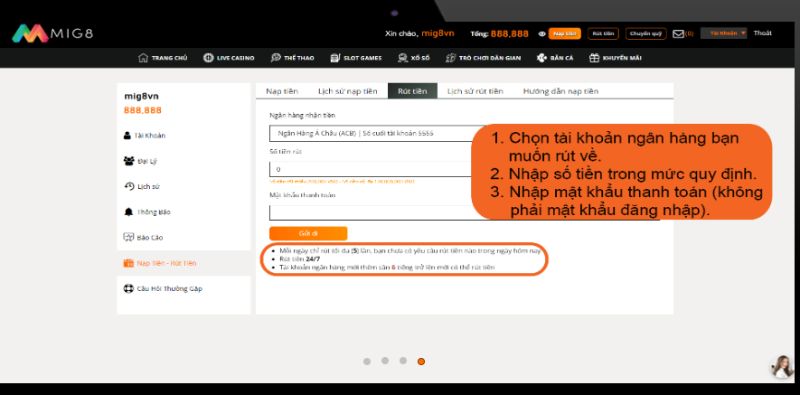Open the live chat support avatar
Screen dimensions: 800x395
pos(782,366)
